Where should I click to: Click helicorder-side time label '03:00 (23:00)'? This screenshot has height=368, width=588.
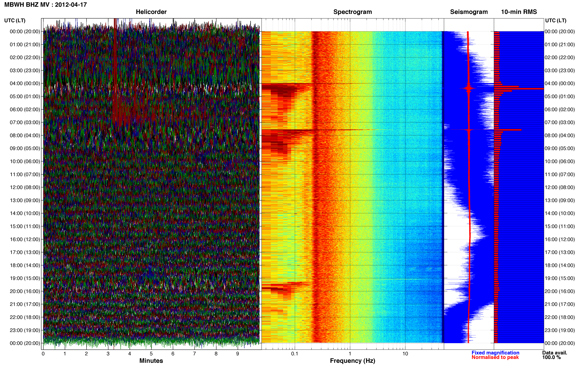(x=25, y=71)
